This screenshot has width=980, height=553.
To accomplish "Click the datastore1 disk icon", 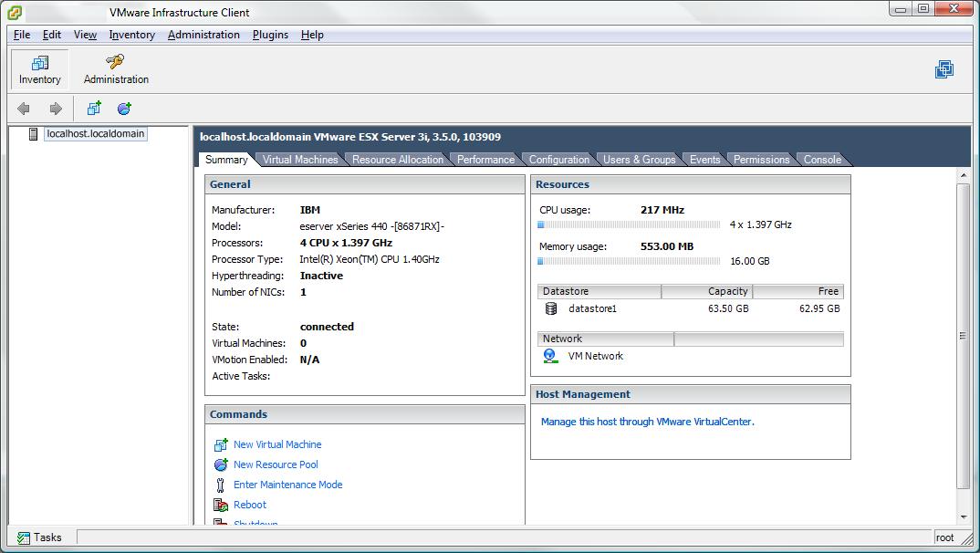I will pos(551,308).
